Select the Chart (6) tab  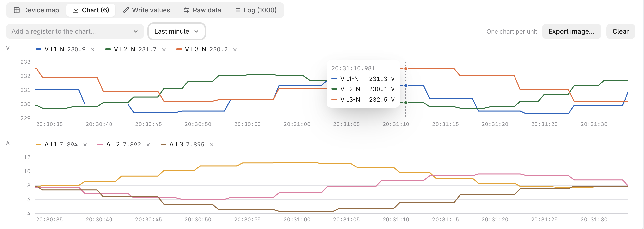tap(91, 10)
